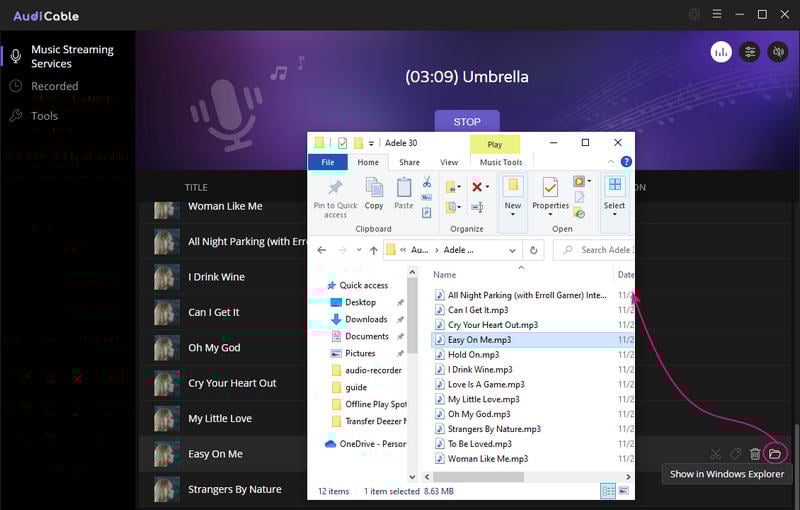Switch to the Home ribbon tab
This screenshot has width=800, height=510.
368,162
